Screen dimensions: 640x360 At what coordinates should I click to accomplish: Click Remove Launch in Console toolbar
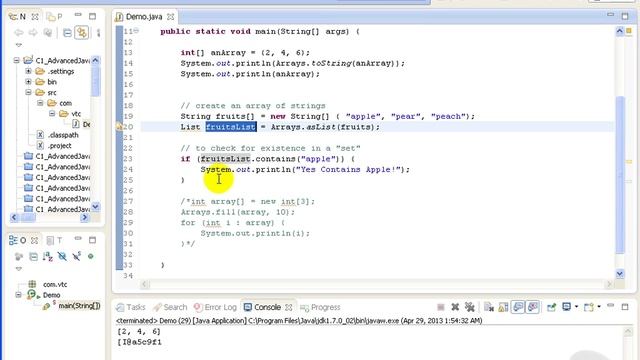coord(455,307)
